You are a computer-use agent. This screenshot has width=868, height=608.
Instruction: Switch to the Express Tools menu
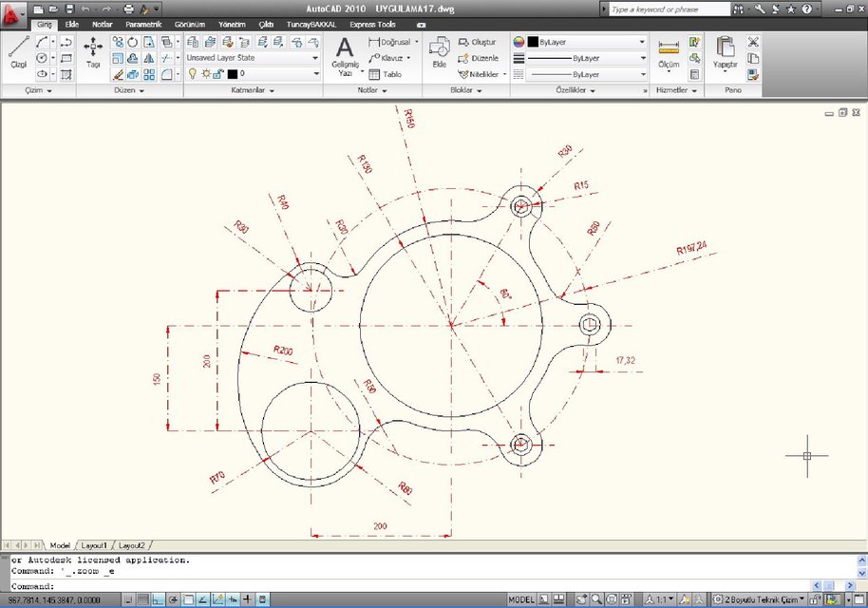tap(371, 24)
